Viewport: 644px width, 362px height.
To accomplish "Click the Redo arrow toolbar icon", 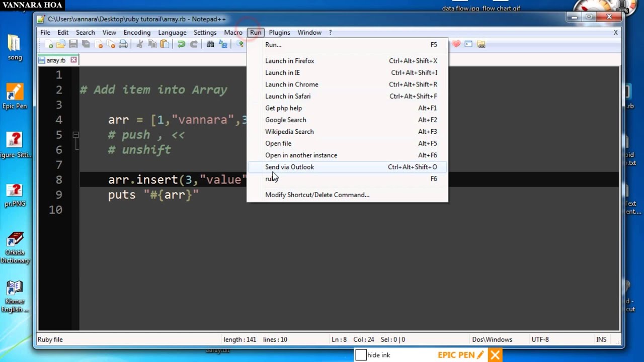I will 194,44.
